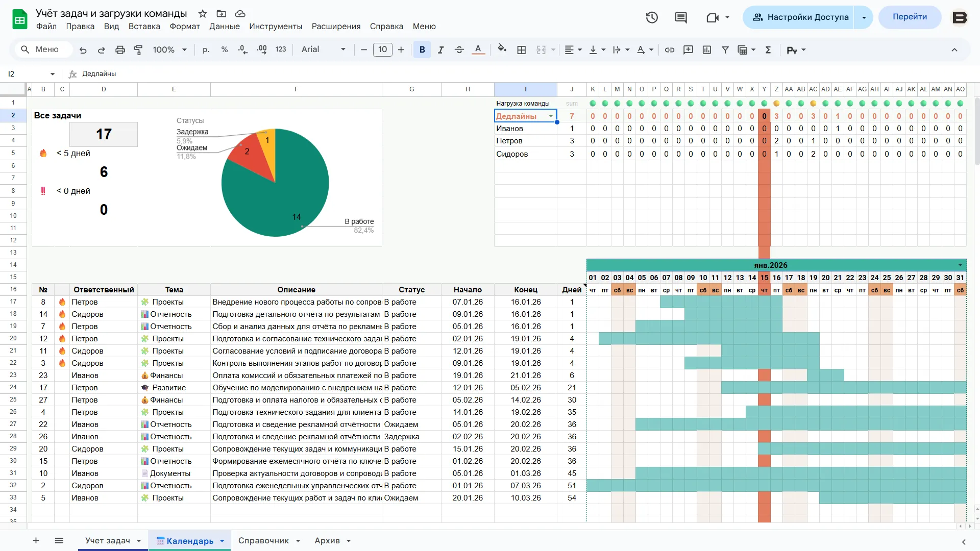Select the column I header

525,89
